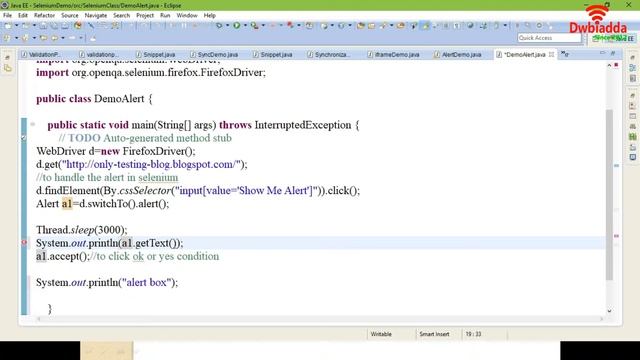Click the Smart Insert status bar entry
The width and height of the screenshot is (640, 360).
coord(434,334)
